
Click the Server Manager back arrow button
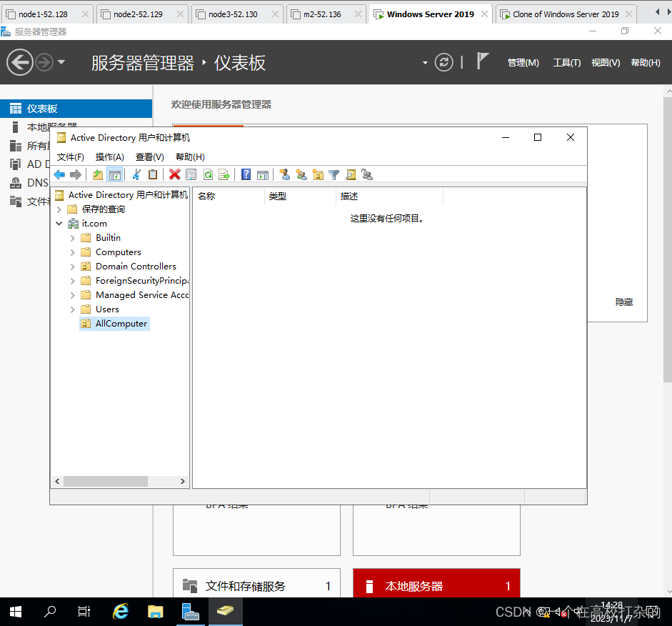click(20, 63)
